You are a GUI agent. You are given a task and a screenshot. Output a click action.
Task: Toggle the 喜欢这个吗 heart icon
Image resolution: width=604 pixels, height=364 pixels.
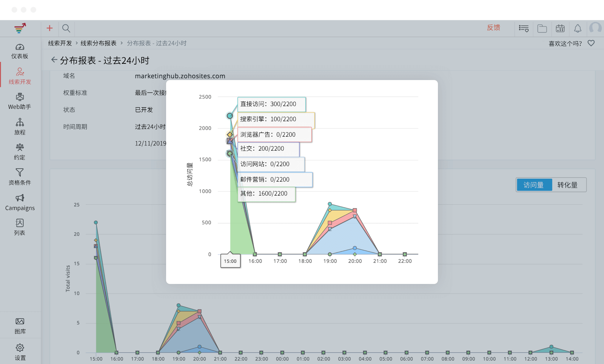pos(591,43)
